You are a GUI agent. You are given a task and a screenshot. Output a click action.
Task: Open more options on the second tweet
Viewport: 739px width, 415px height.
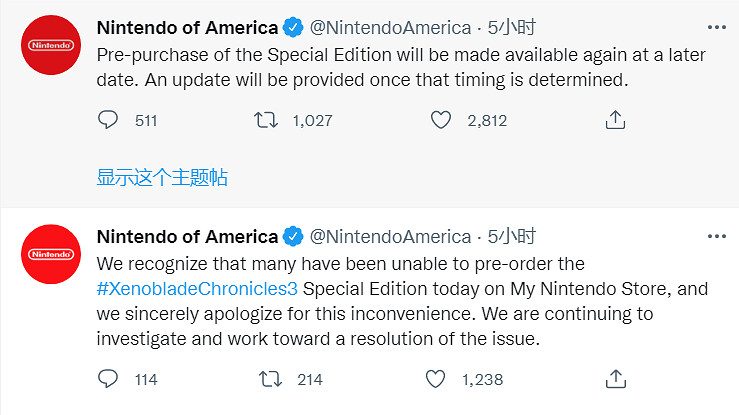717,237
